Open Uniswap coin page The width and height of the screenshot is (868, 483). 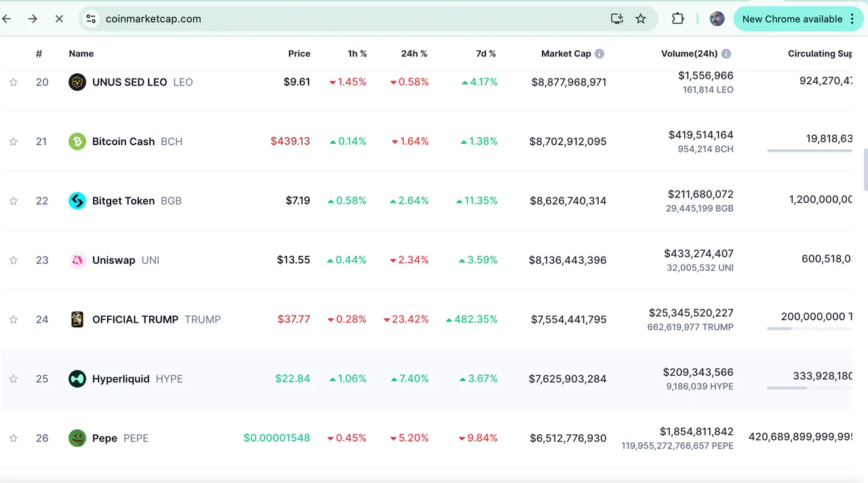click(114, 260)
